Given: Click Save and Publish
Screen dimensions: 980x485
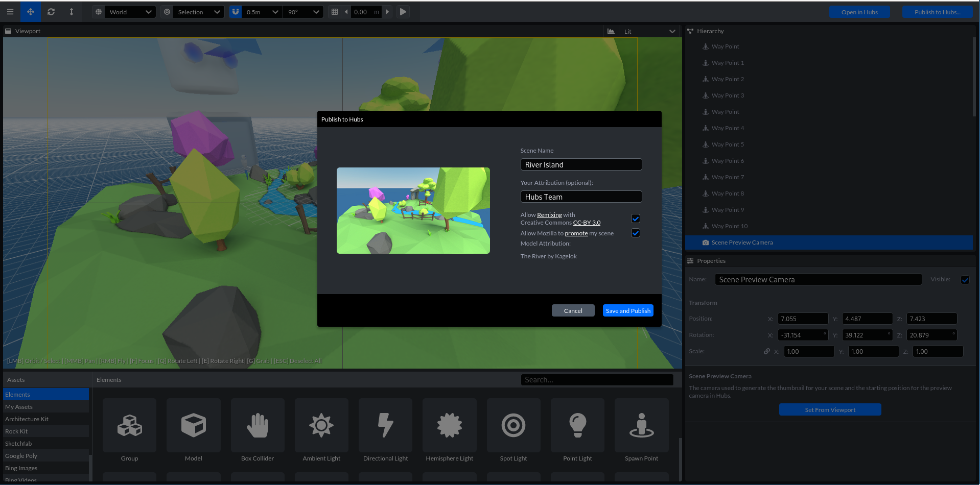Looking at the screenshot, I should [x=628, y=310].
